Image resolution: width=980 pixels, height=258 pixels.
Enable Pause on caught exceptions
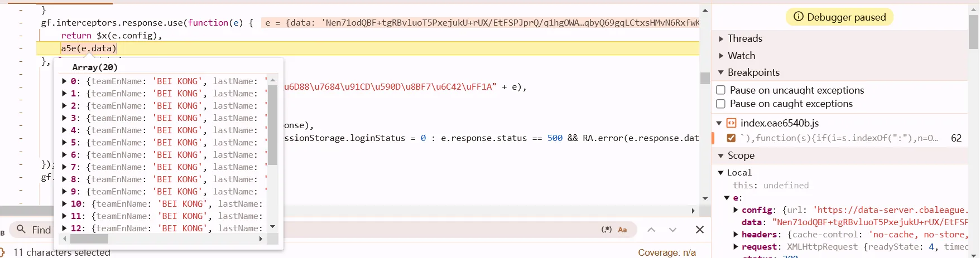click(x=720, y=104)
